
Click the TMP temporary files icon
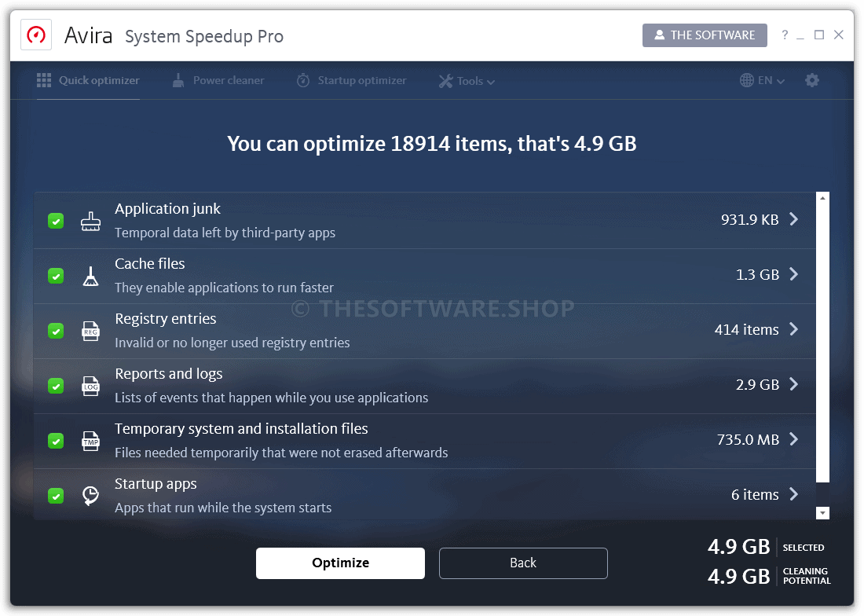coord(90,442)
